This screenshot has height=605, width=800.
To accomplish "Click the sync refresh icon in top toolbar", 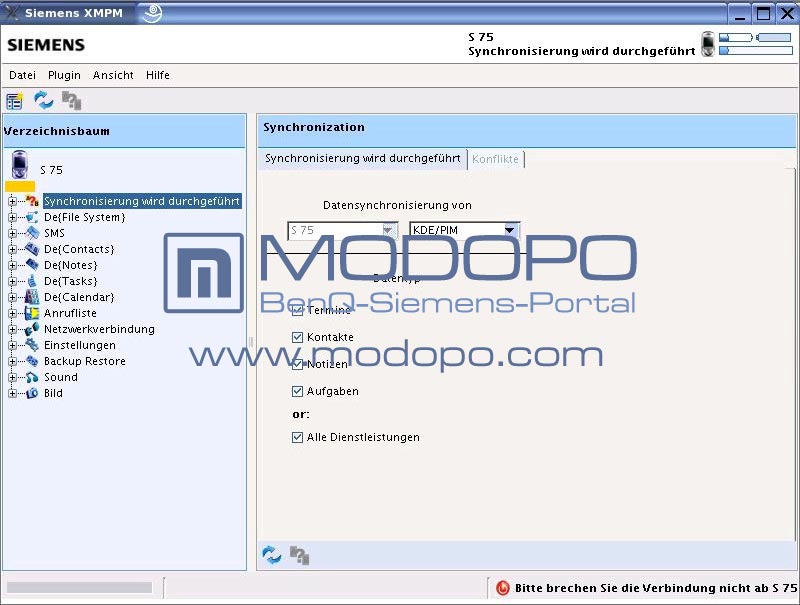I will 44,100.
